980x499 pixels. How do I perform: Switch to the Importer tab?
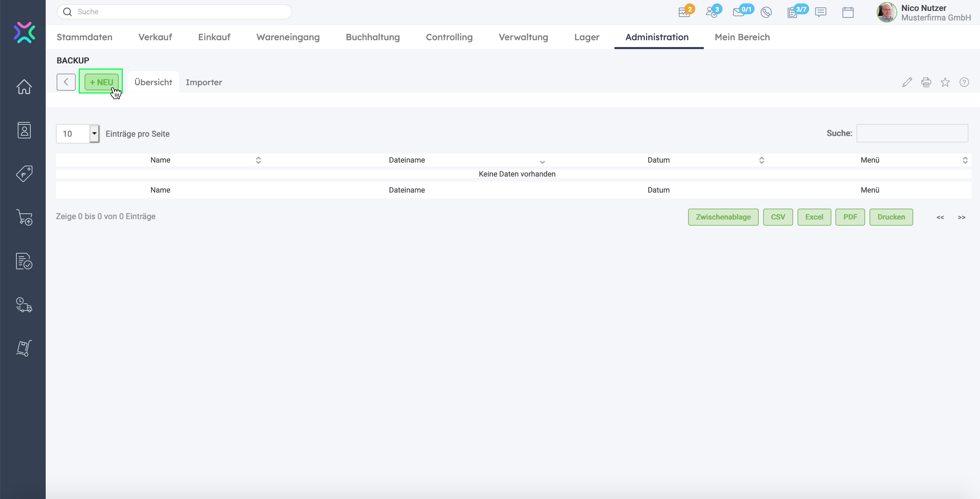point(204,82)
